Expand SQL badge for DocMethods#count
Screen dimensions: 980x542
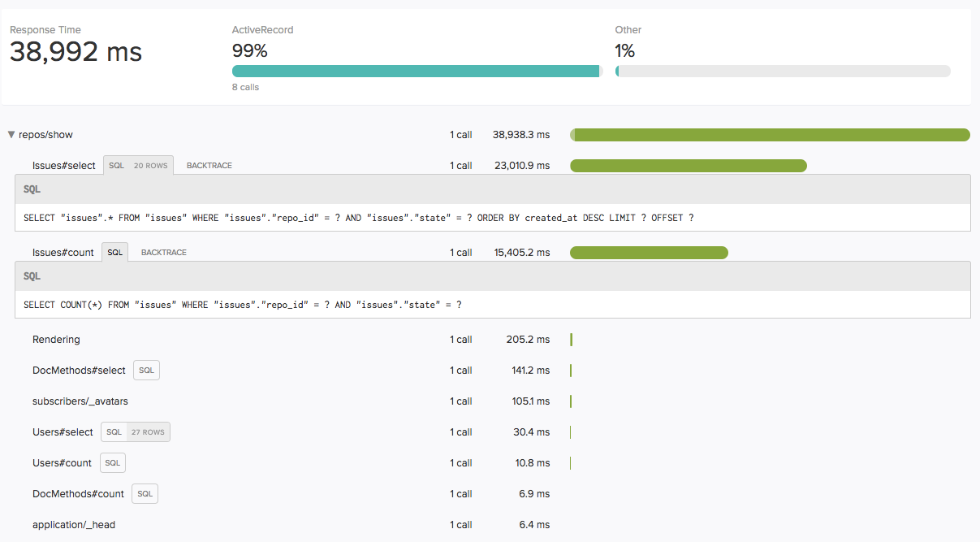point(145,494)
